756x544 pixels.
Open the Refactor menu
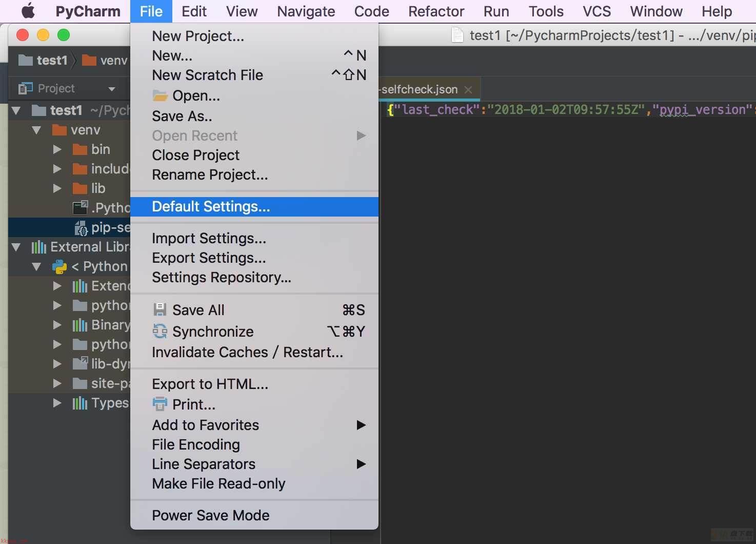click(x=436, y=11)
